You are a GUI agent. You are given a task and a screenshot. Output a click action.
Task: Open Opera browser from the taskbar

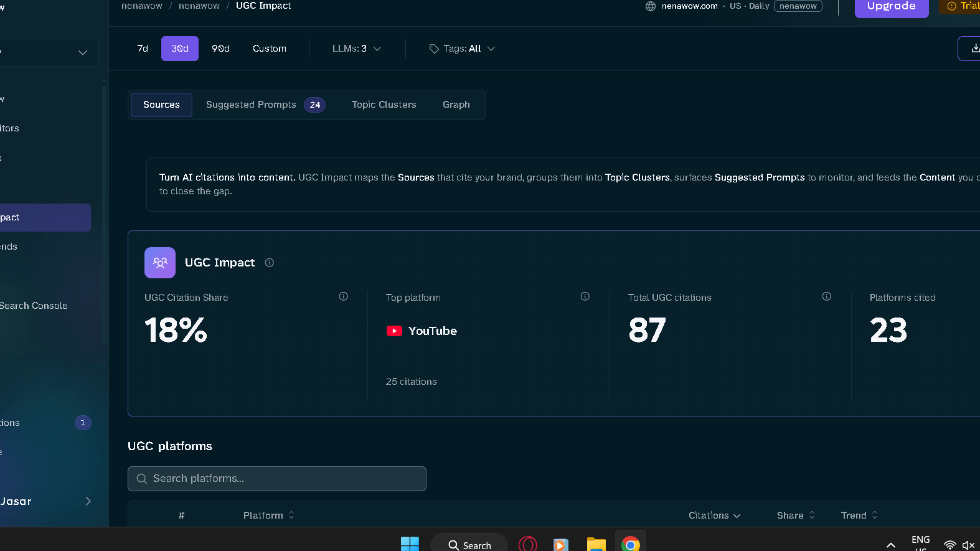[528, 544]
